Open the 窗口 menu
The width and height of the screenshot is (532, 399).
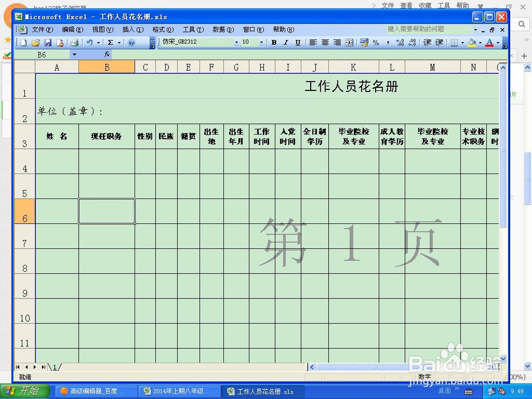coord(253,29)
